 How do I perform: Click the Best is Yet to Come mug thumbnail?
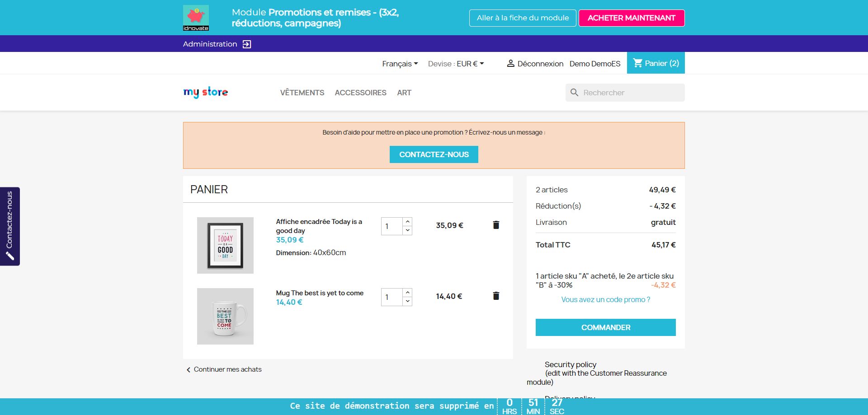[225, 316]
